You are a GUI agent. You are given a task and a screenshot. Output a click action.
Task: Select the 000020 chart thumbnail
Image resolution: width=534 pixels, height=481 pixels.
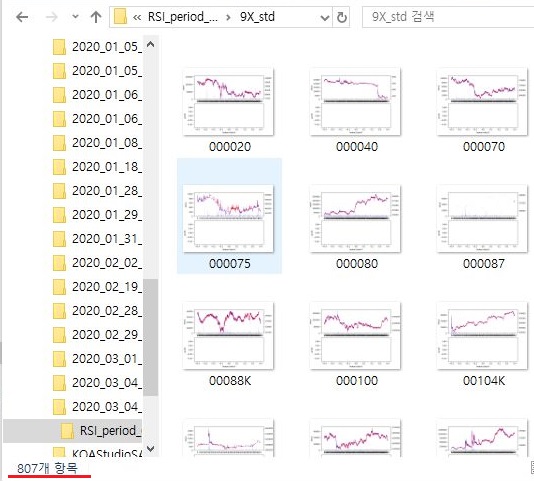click(228, 102)
